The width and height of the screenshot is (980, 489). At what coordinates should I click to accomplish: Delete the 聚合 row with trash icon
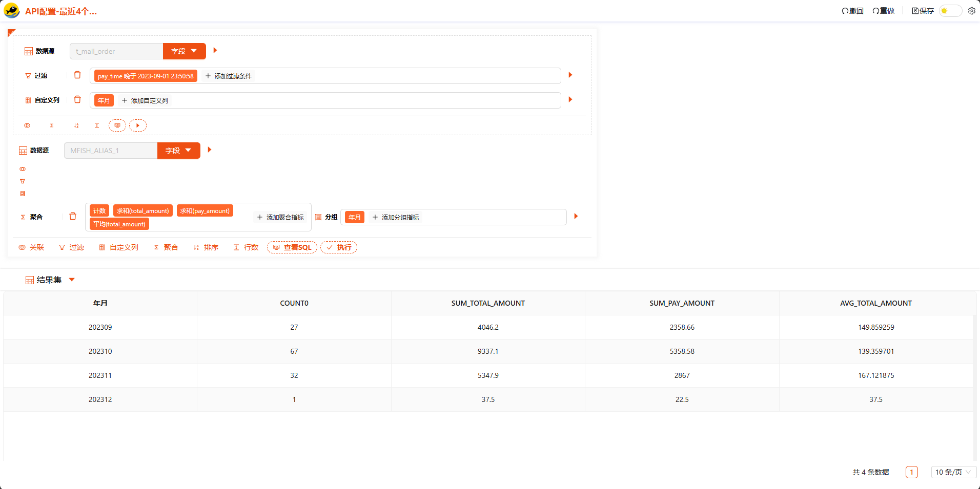73,217
